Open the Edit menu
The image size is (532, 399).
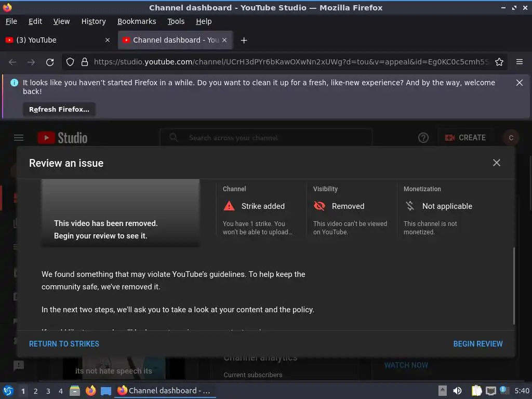click(35, 21)
